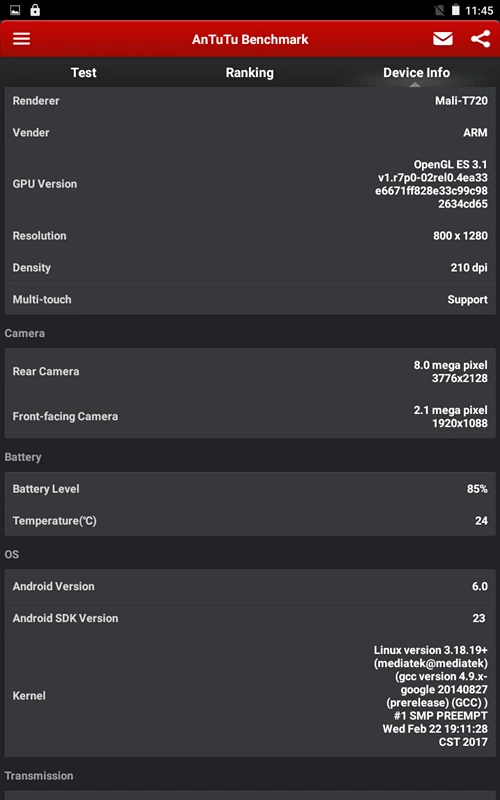Image resolution: width=500 pixels, height=800 pixels.
Task: Tap the Battery Level row
Action: [x=250, y=488]
